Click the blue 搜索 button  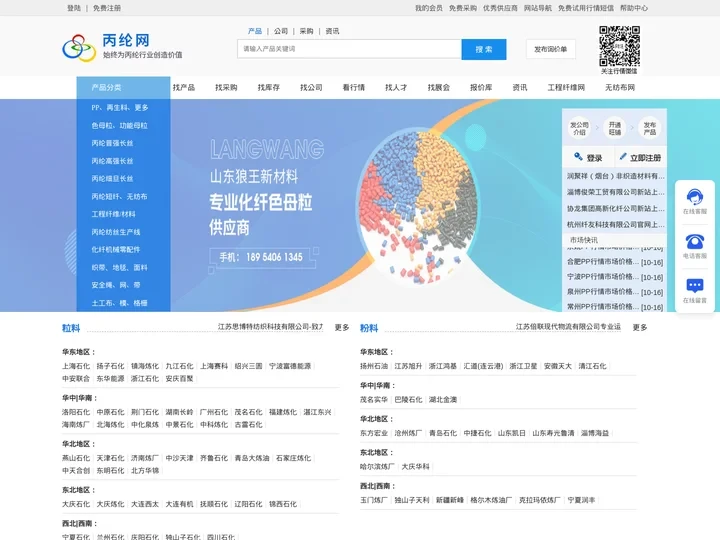point(484,49)
